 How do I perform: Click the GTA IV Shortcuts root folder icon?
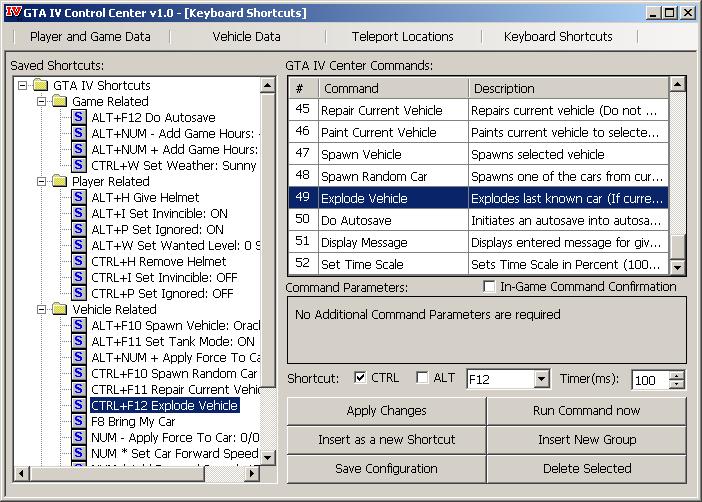coord(41,86)
